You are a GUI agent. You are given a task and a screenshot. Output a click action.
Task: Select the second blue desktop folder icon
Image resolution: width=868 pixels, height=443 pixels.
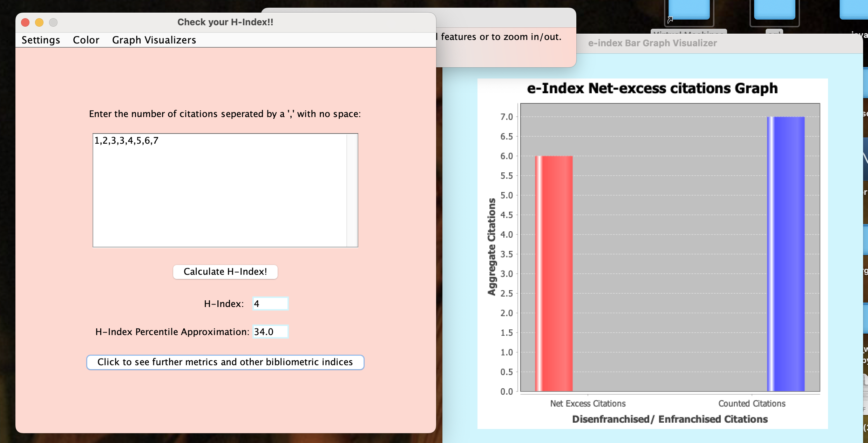point(774,10)
